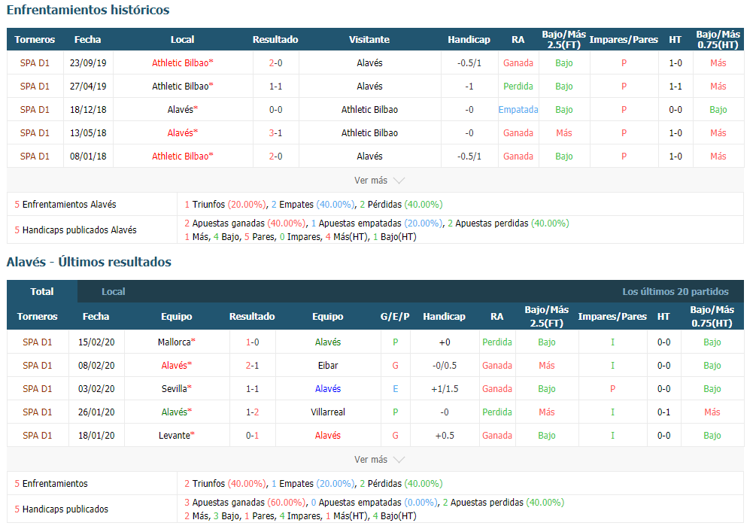The image size is (756, 532).
Task: Click the 1-0 result for Mallorca match
Action: point(252,342)
